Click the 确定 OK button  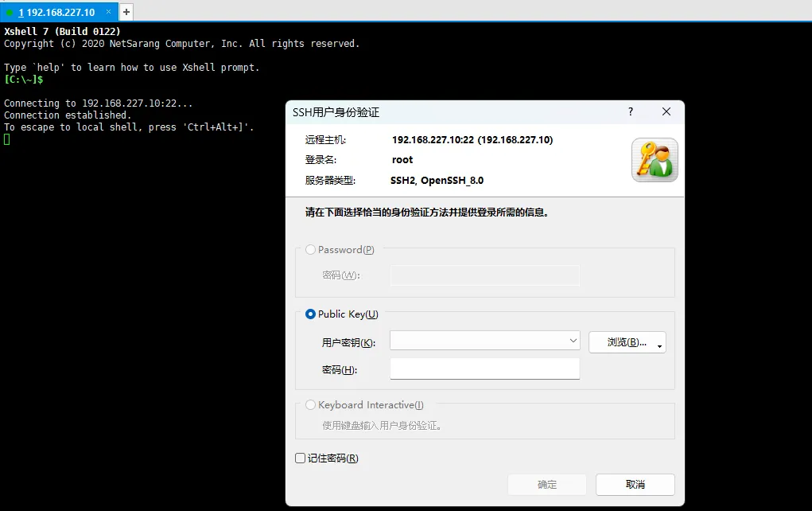[x=547, y=485]
